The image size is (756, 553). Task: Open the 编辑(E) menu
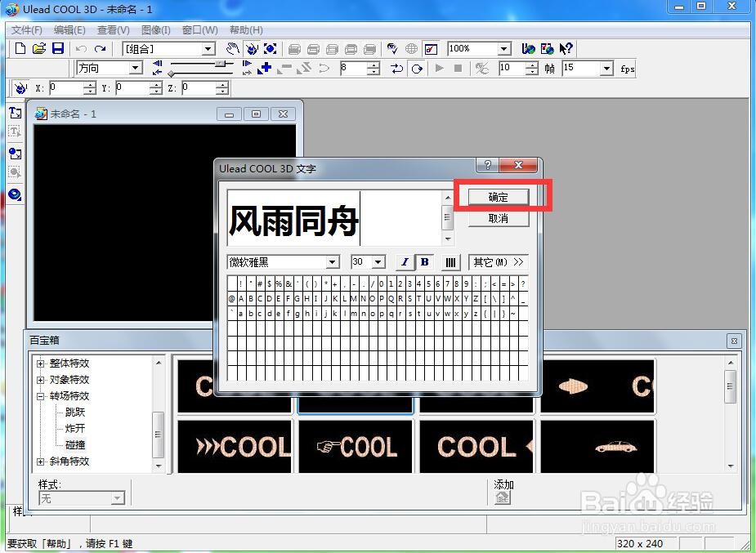pos(69,30)
